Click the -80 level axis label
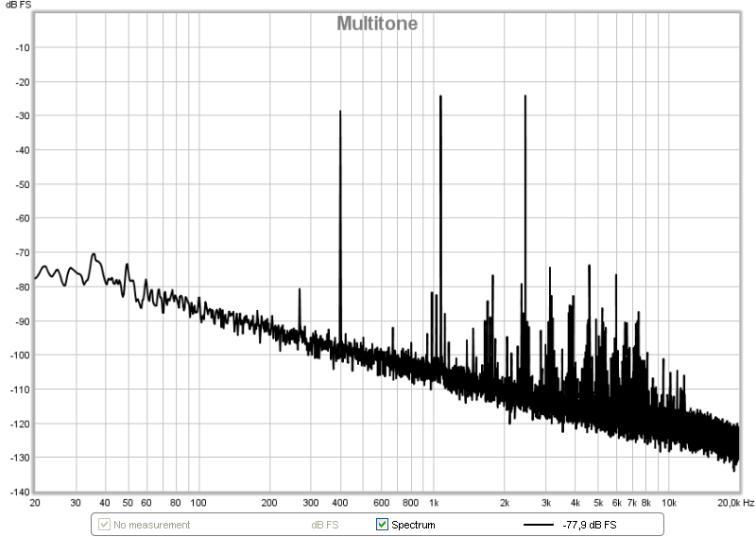 (22, 287)
